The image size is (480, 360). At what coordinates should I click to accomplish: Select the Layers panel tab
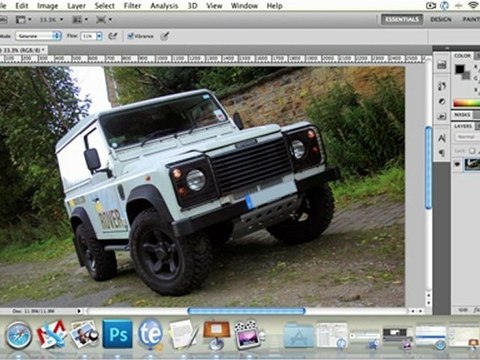pyautogui.click(x=463, y=126)
